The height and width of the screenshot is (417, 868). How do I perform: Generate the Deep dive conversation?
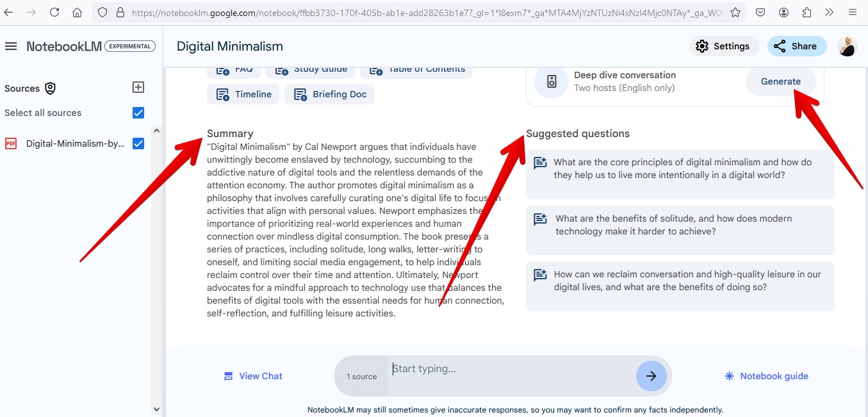point(780,81)
